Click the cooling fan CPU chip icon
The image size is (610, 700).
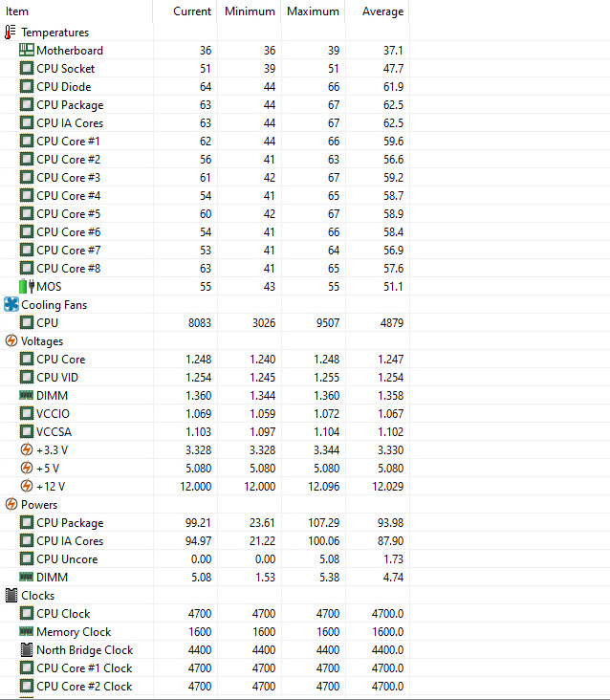(27, 322)
